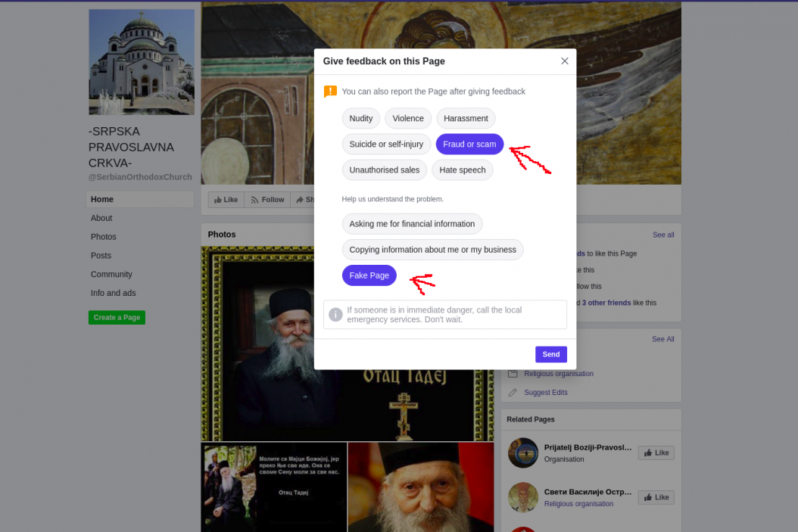
Task: Like the Свети Василије related page
Action: [656, 497]
